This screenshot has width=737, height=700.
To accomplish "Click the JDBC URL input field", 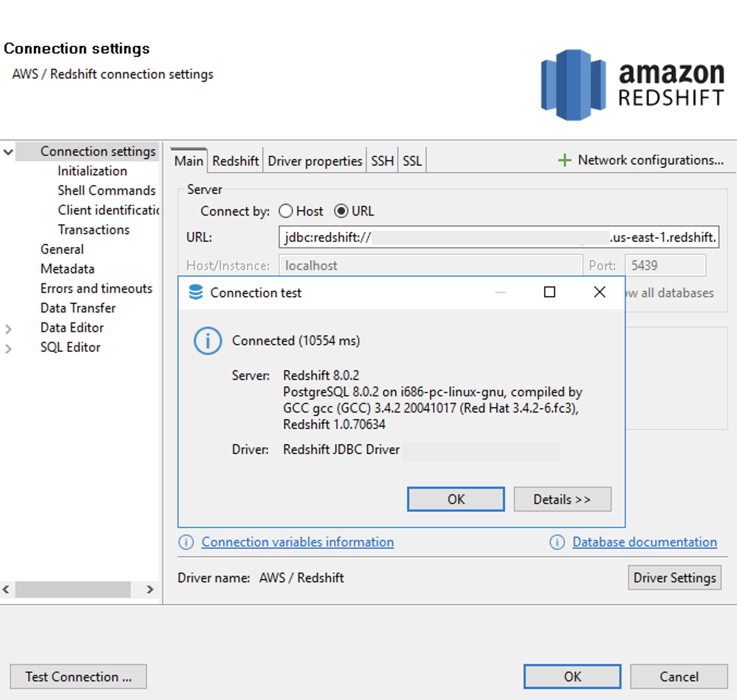I will [x=499, y=237].
